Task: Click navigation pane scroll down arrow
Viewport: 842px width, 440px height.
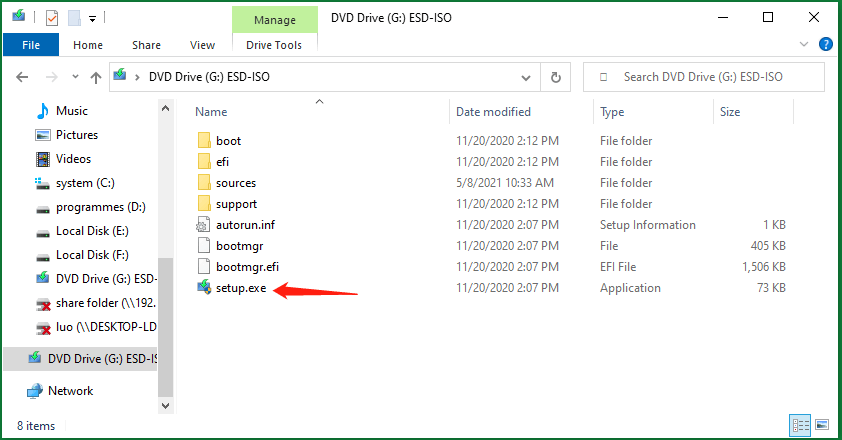Action: tap(165, 406)
